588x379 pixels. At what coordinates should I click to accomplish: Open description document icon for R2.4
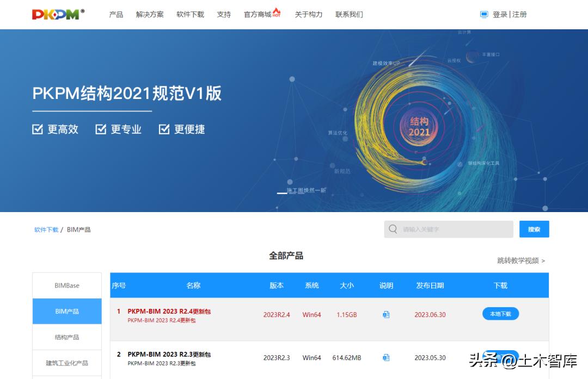386,315
